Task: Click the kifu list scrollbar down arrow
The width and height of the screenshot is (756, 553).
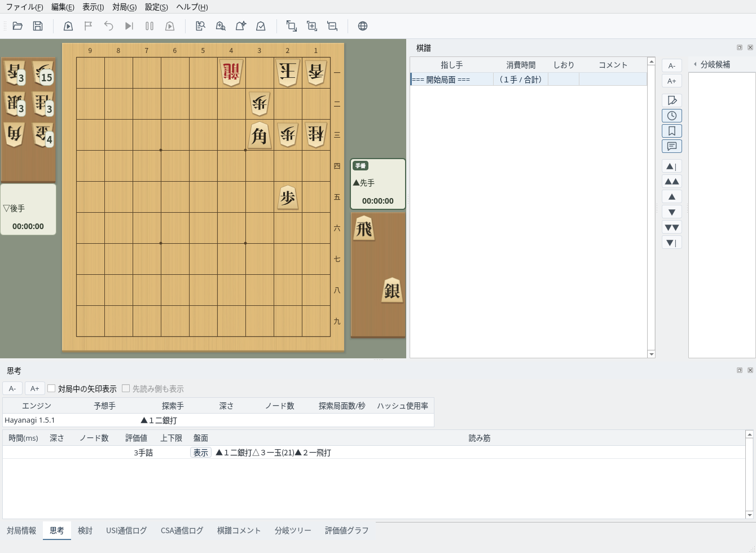Action: (651, 354)
